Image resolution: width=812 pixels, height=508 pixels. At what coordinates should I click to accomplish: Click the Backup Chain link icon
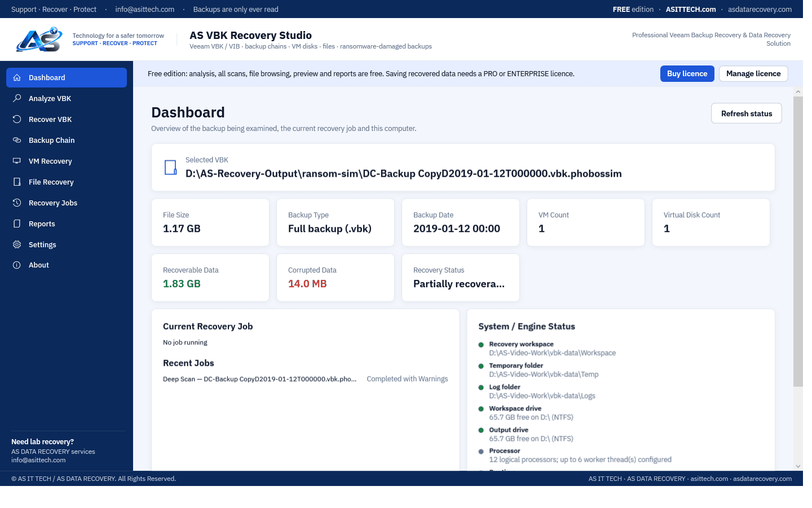tap(17, 140)
